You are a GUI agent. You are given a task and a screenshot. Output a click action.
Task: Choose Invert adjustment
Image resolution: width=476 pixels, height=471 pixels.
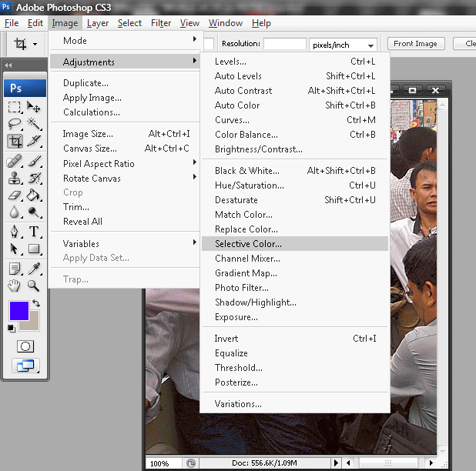point(295,339)
